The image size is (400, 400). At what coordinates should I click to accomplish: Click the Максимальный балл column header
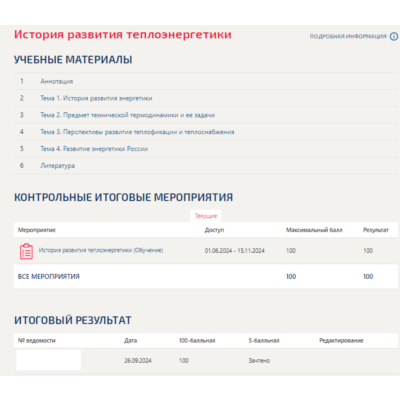[314, 230]
